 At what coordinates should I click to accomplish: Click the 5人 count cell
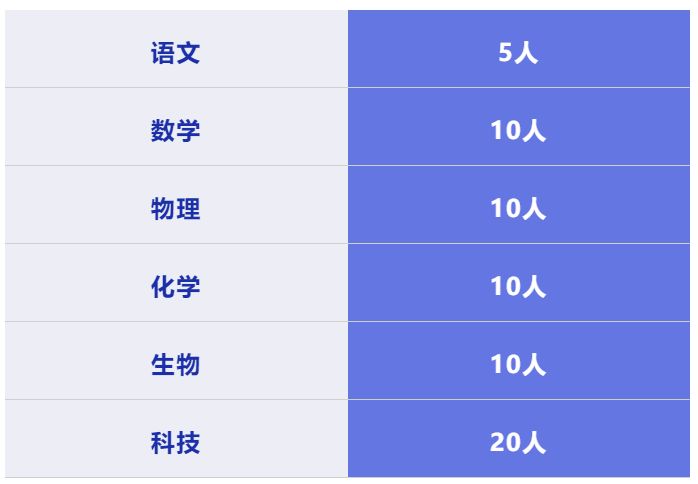(x=519, y=49)
